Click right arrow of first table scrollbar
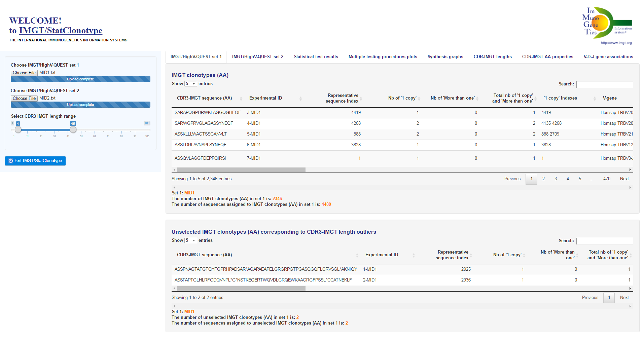This screenshot has width=644, height=338. (630, 170)
